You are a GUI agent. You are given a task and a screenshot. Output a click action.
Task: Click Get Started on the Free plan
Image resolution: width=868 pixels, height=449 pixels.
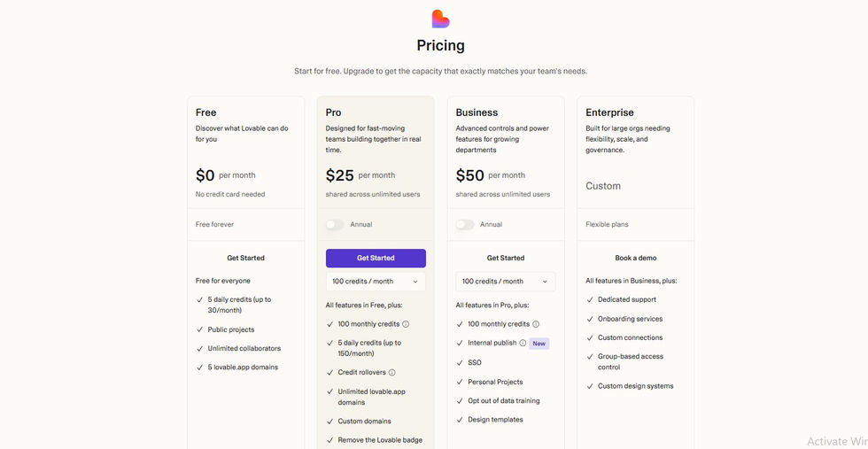pos(245,258)
